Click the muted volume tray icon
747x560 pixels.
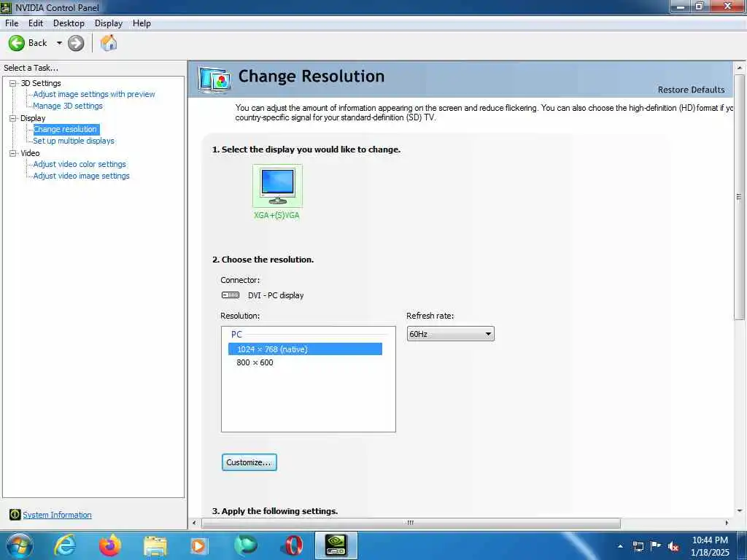point(673,546)
